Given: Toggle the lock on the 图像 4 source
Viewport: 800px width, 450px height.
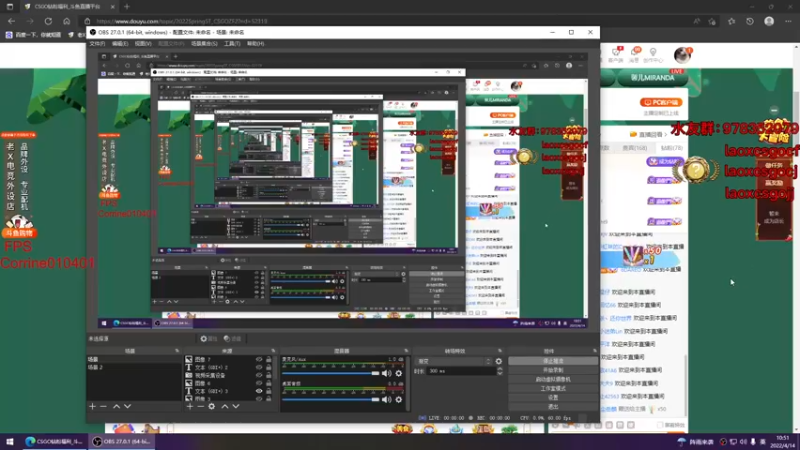Looking at the screenshot, I should [x=268, y=383].
